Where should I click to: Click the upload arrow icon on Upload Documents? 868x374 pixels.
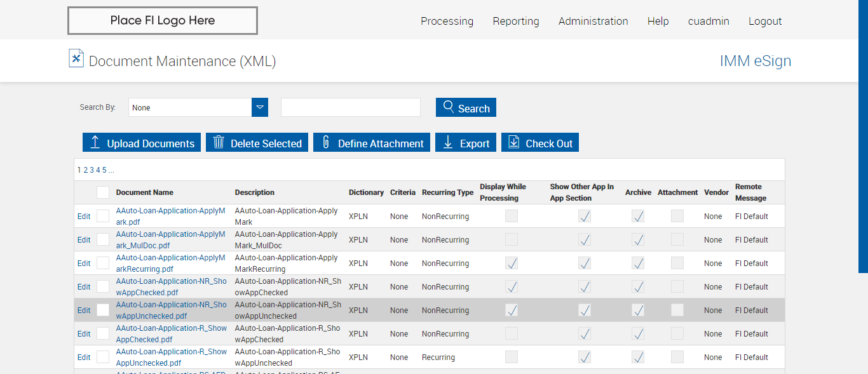point(95,142)
